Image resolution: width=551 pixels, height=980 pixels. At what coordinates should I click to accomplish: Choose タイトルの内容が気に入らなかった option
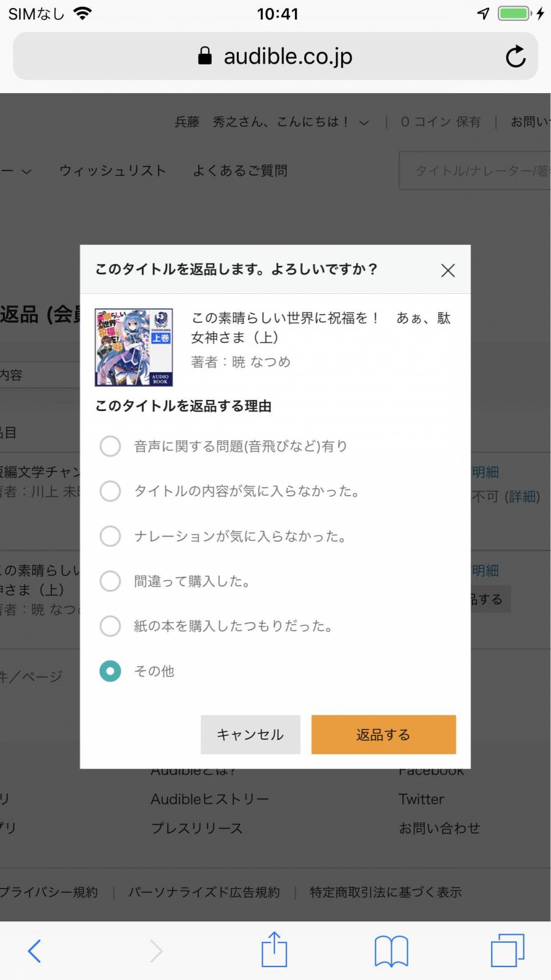point(110,491)
